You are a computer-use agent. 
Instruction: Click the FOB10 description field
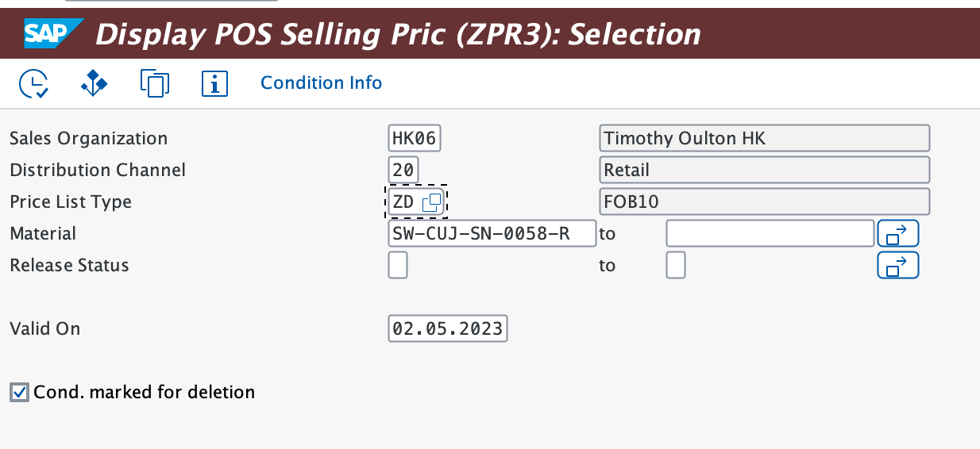763,202
